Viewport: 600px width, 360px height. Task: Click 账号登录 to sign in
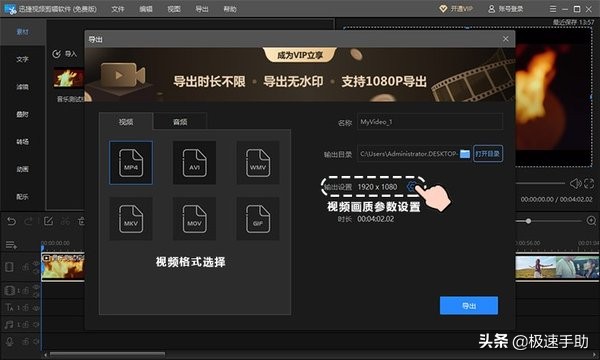[506, 9]
